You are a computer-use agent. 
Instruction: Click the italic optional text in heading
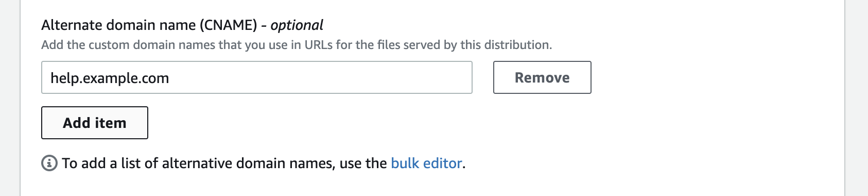[297, 25]
